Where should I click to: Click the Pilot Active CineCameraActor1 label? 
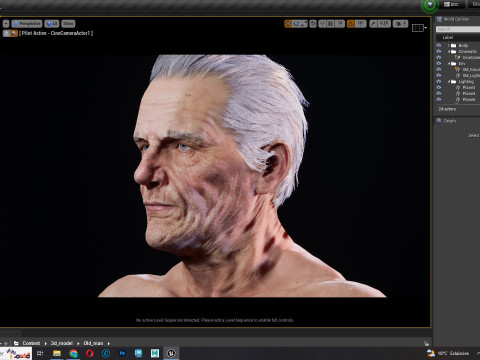[56, 33]
